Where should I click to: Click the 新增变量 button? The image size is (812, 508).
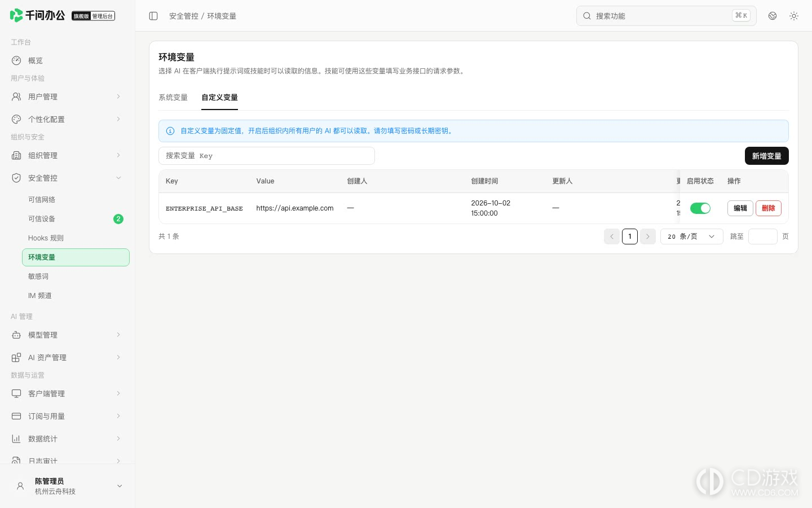(x=767, y=156)
